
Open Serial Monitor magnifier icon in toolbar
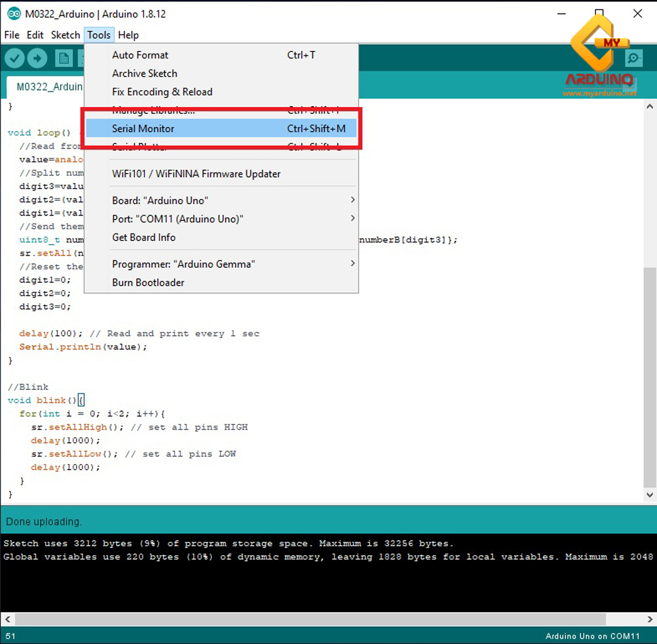tap(633, 58)
